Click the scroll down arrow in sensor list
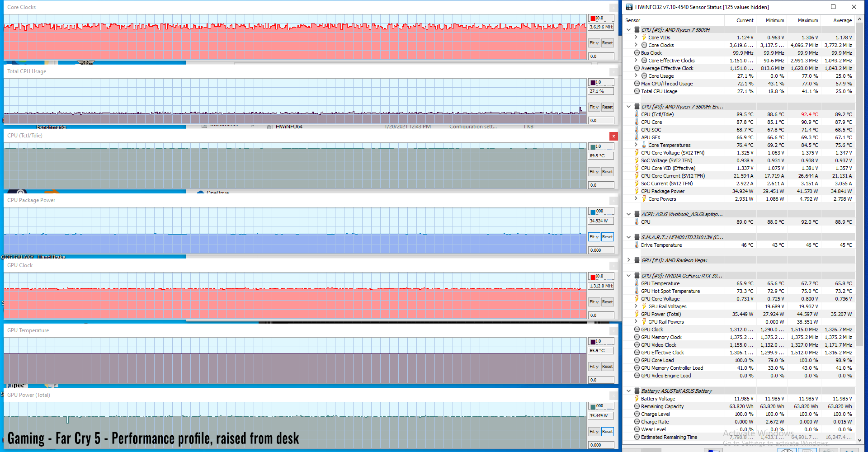The width and height of the screenshot is (868, 452). (x=860, y=440)
